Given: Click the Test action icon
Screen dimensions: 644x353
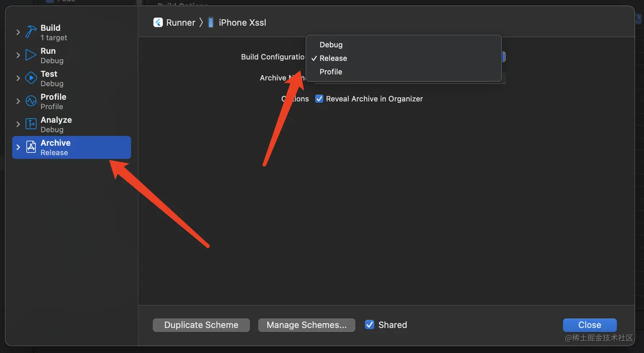Looking at the screenshot, I should coord(31,78).
